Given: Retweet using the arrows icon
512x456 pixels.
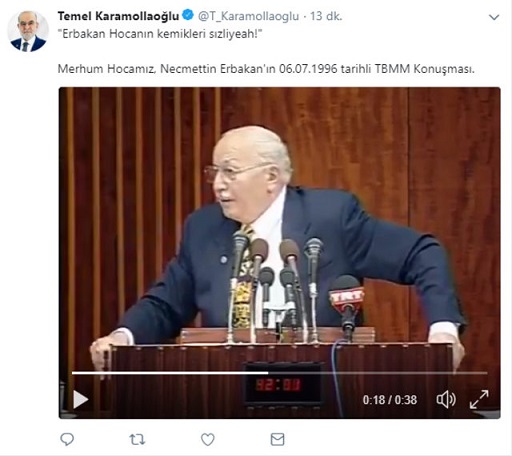Looking at the screenshot, I should point(137,439).
